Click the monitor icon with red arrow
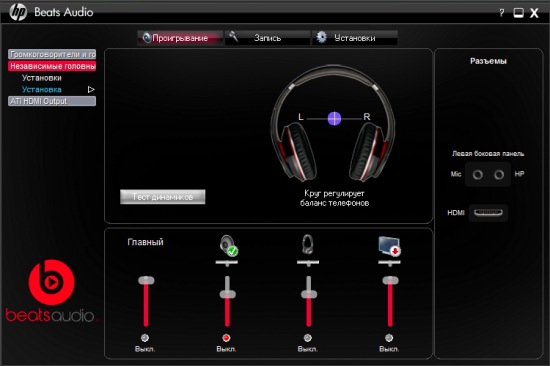 point(390,246)
